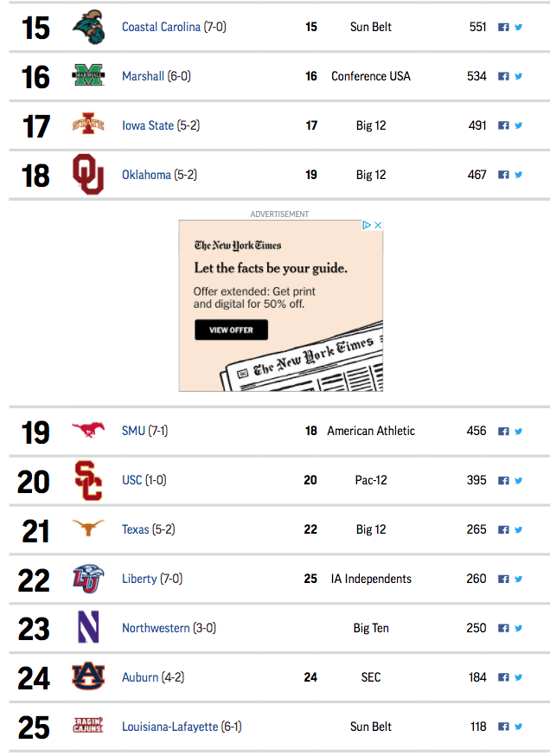The width and height of the screenshot is (550, 756).
Task: Tweet the Marshall ranking row
Action: point(519,76)
